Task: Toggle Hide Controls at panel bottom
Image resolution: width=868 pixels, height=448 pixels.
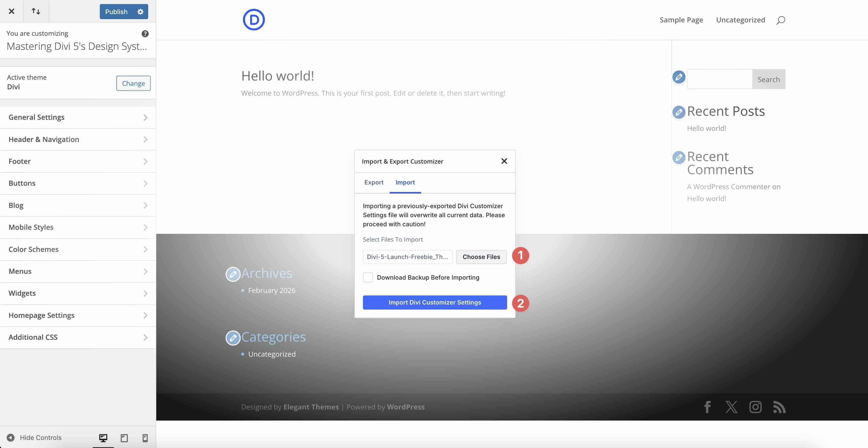Action: pyautogui.click(x=34, y=438)
